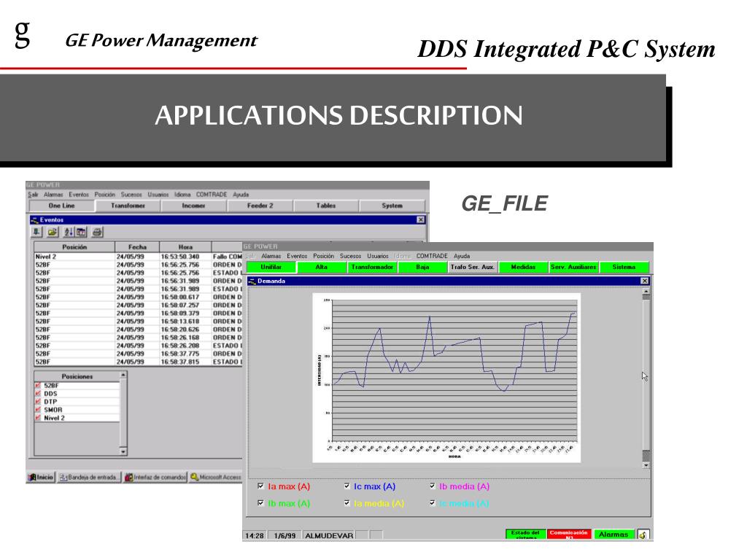Viewport: 747px width, 560px height.
Task: Click the Eventos window title icon
Action: point(34,220)
